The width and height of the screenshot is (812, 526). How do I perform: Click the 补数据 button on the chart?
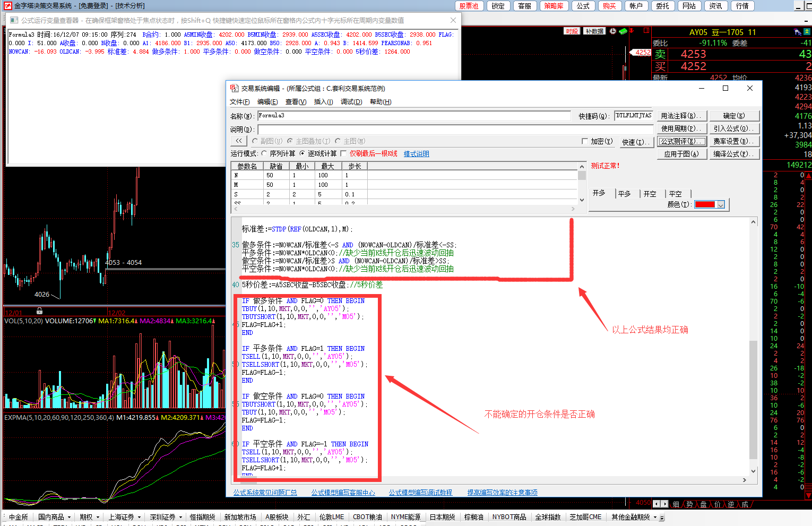(x=594, y=31)
